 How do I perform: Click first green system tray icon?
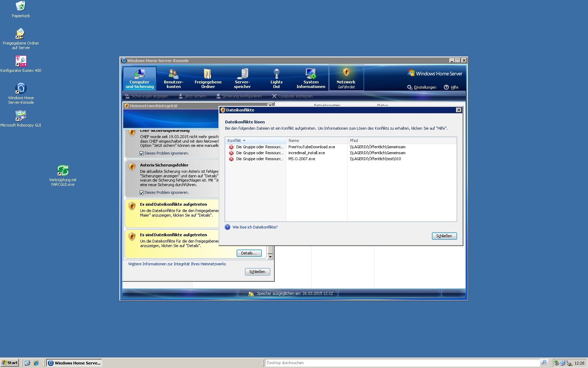[556, 363]
